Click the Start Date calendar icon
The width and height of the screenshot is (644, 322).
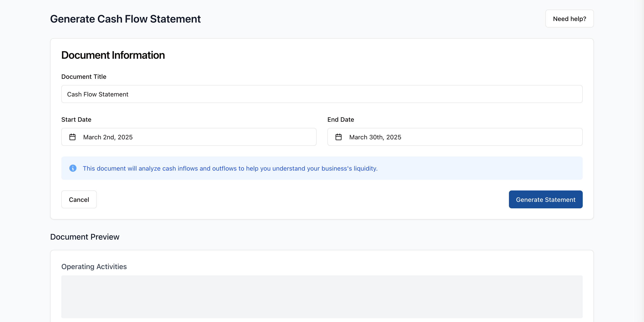pos(72,137)
